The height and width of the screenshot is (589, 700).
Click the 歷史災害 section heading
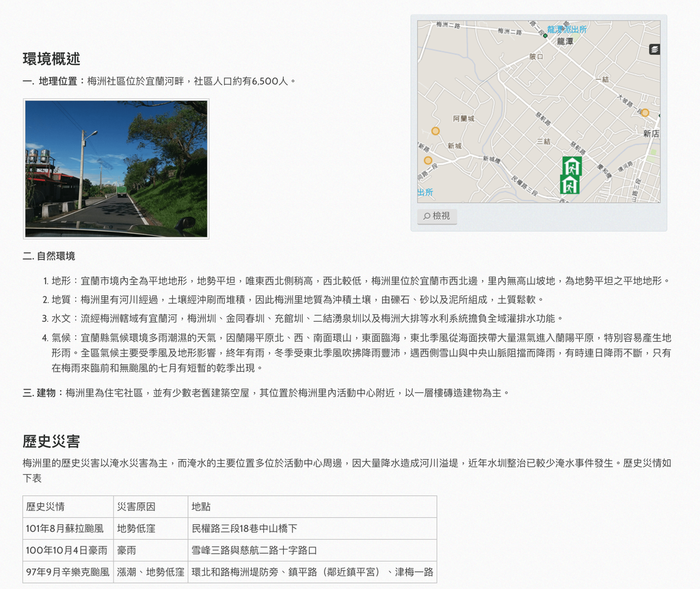pos(51,441)
